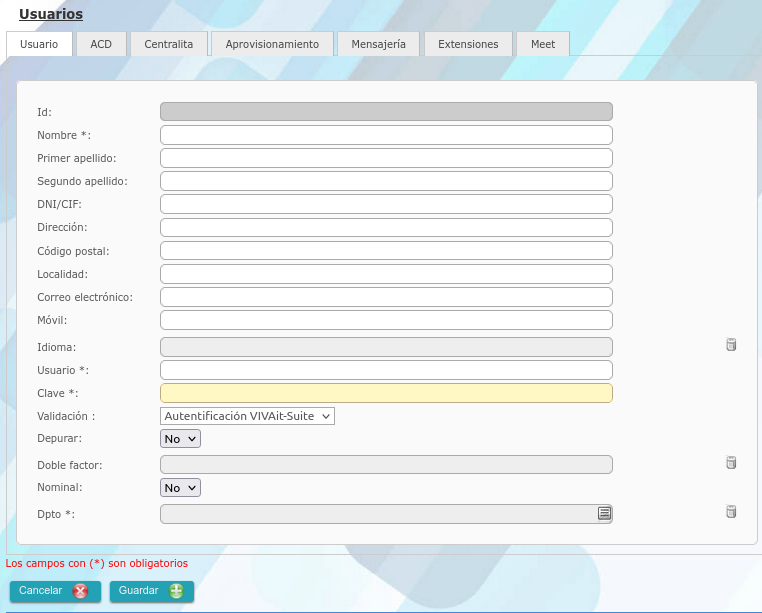Viewport: 762px width, 613px height.
Task: Click the green plus icon on Guardar
Action: [176, 591]
